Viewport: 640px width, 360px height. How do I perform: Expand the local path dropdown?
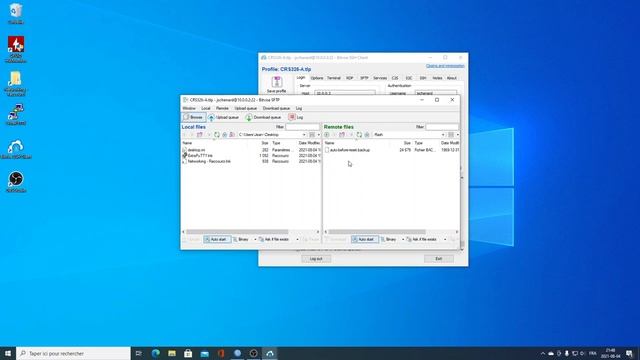click(x=304, y=135)
